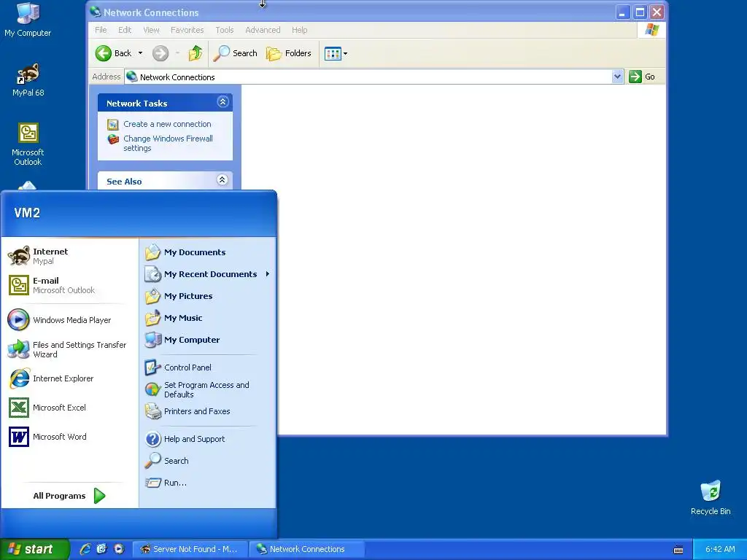The image size is (747, 560).
Task: Open Microsoft Outlook desktop icon
Action: [28, 144]
